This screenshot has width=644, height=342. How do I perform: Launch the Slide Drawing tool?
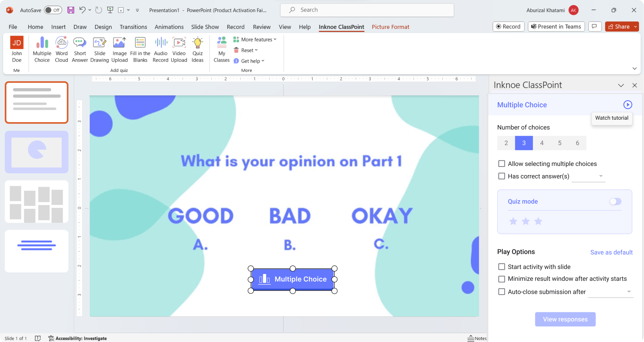99,49
